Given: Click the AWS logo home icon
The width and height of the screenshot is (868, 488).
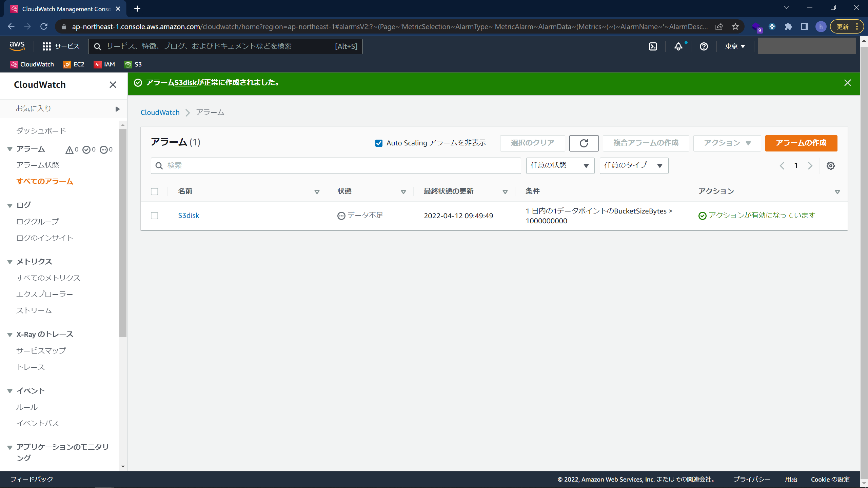Looking at the screenshot, I should coord(17,46).
